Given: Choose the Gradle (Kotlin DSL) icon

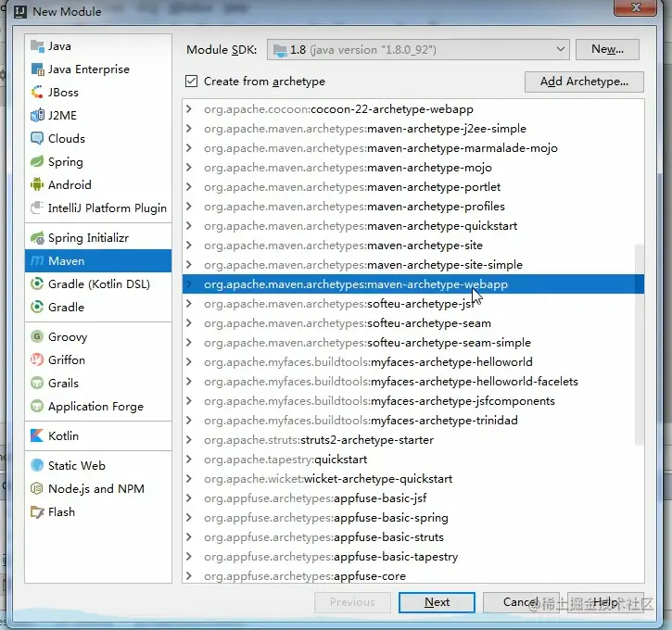Looking at the screenshot, I should point(37,283).
